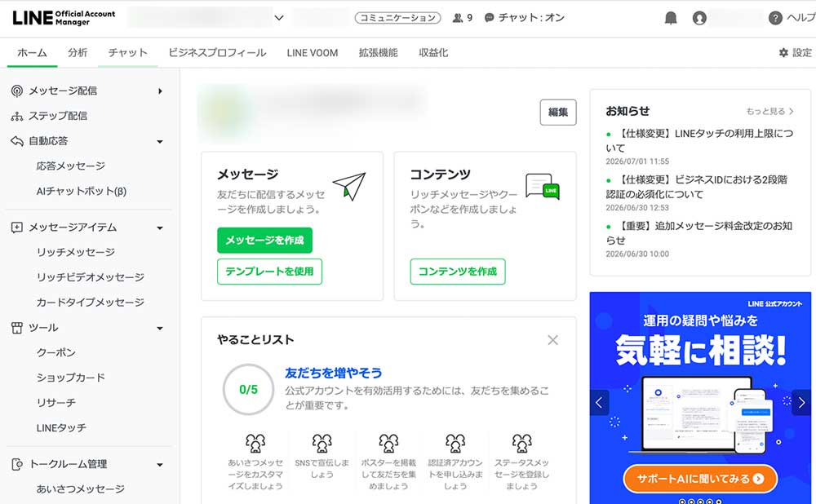
Task: Click the メッセージ配信 broadcast icon
Action: [16, 91]
